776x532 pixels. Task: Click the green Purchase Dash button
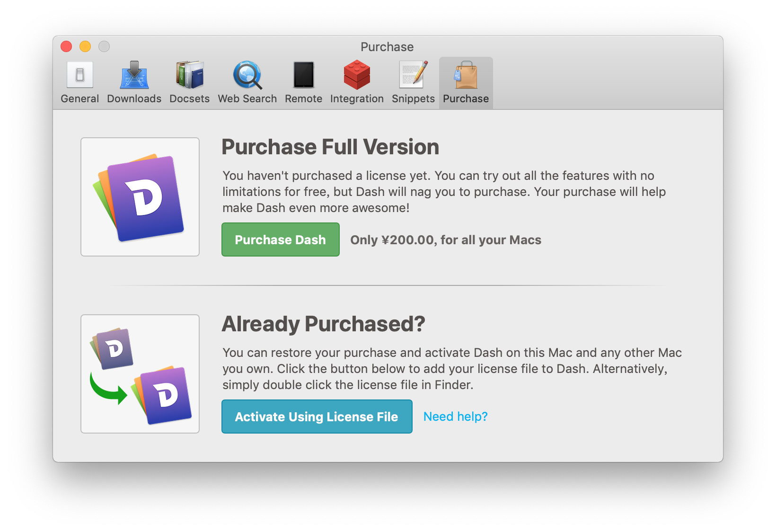[281, 239]
